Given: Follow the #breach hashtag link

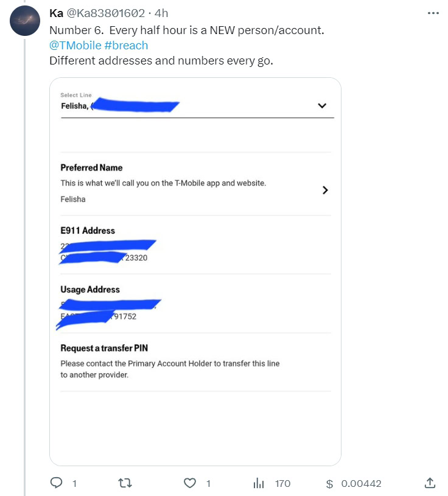Looking at the screenshot, I should (x=126, y=45).
